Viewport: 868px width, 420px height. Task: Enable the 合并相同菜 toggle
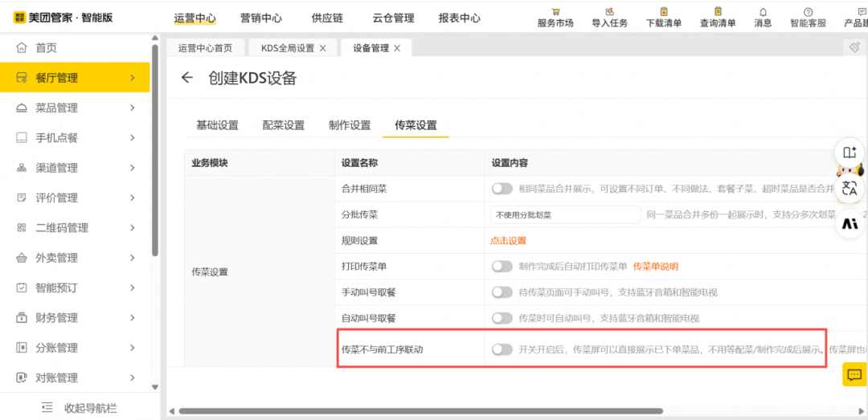502,189
